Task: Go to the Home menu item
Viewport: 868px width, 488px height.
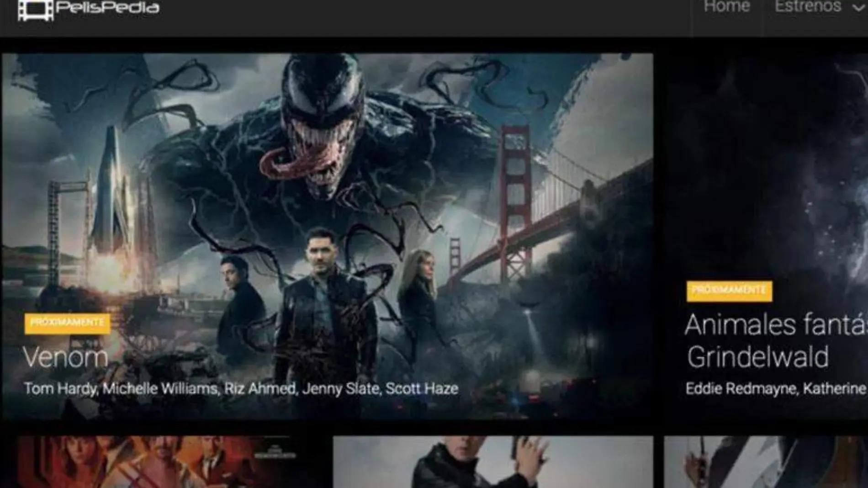Action: pyautogui.click(x=726, y=6)
